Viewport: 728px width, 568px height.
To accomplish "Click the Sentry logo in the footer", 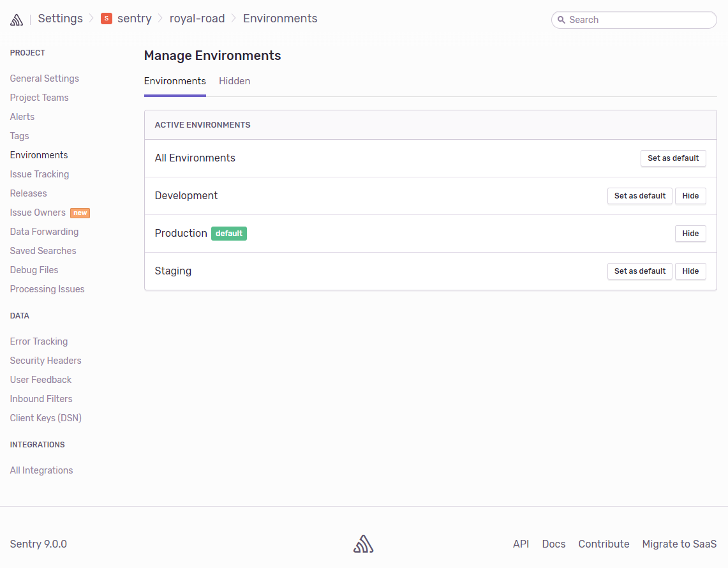I will coord(364,544).
